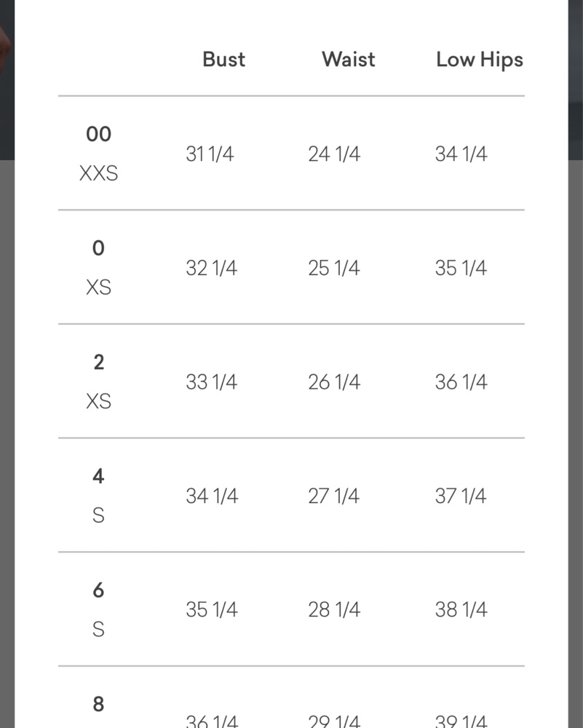Click waist value 24 1/4
This screenshot has width=583, height=728.
coord(333,154)
